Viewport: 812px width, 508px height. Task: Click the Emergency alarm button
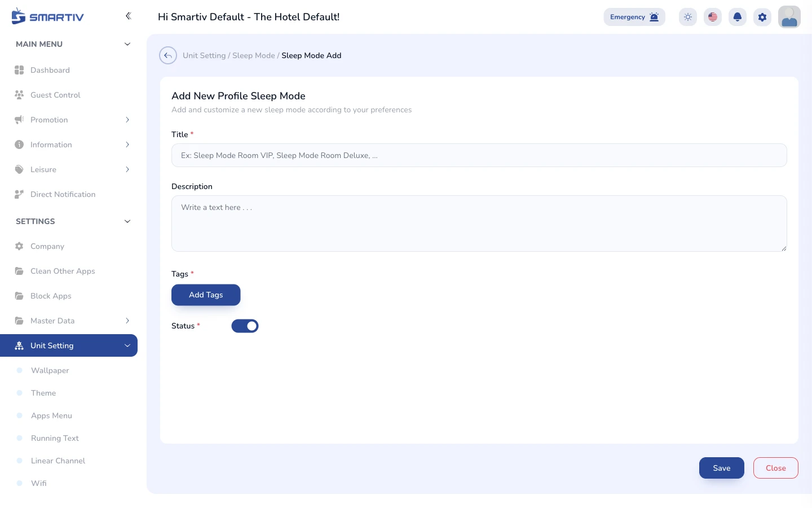634,17
